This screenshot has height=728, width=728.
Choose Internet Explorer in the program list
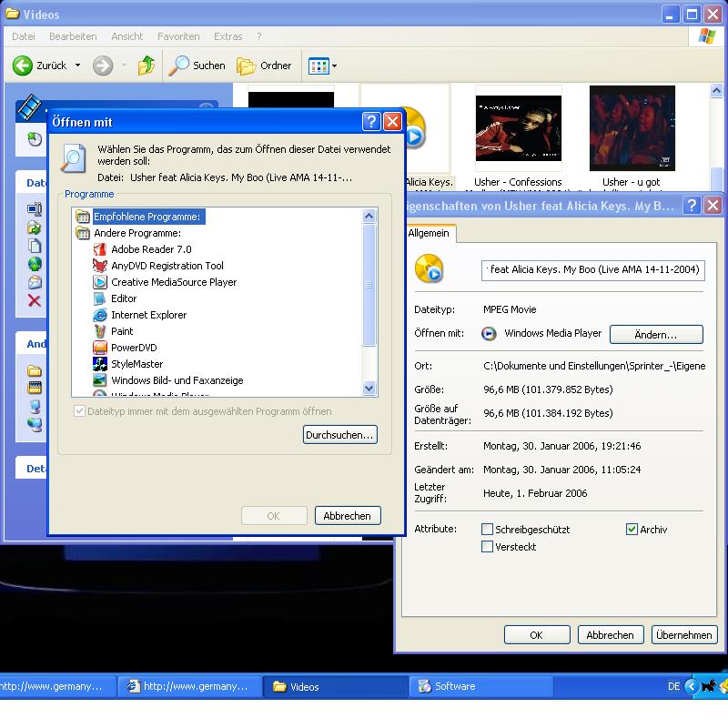click(139, 315)
